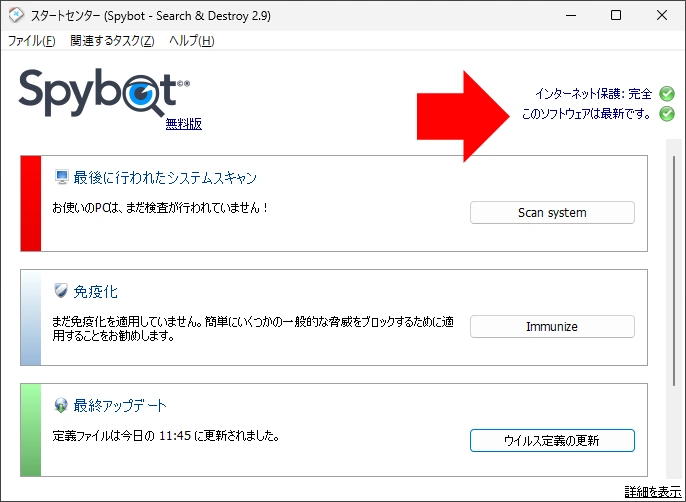Click the 最終アップデート heading
This screenshot has height=502, width=686.
pos(120,406)
